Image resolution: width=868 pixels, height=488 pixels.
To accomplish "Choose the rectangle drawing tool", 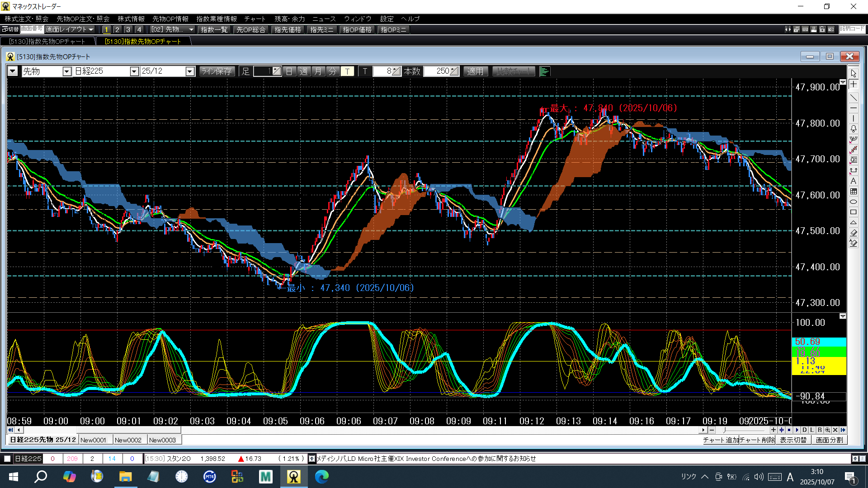I will coord(853,212).
